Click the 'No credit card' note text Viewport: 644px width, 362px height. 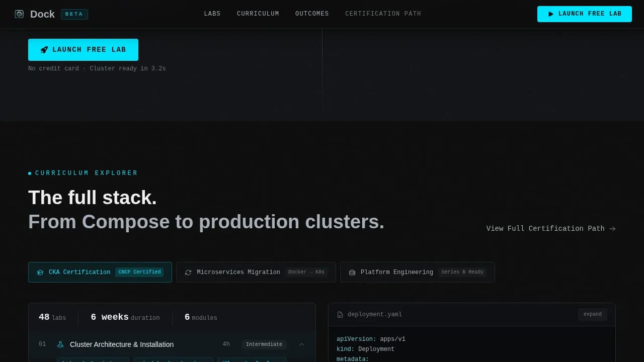[97, 68]
